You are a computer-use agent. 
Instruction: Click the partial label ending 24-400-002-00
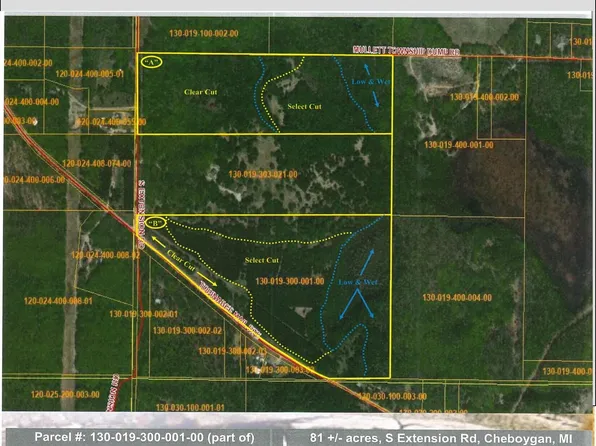coord(28,63)
